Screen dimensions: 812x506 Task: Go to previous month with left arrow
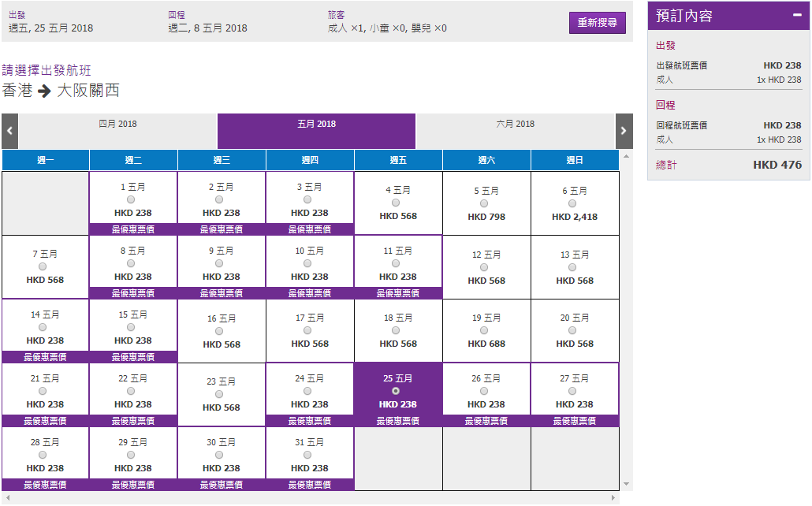pos(9,131)
